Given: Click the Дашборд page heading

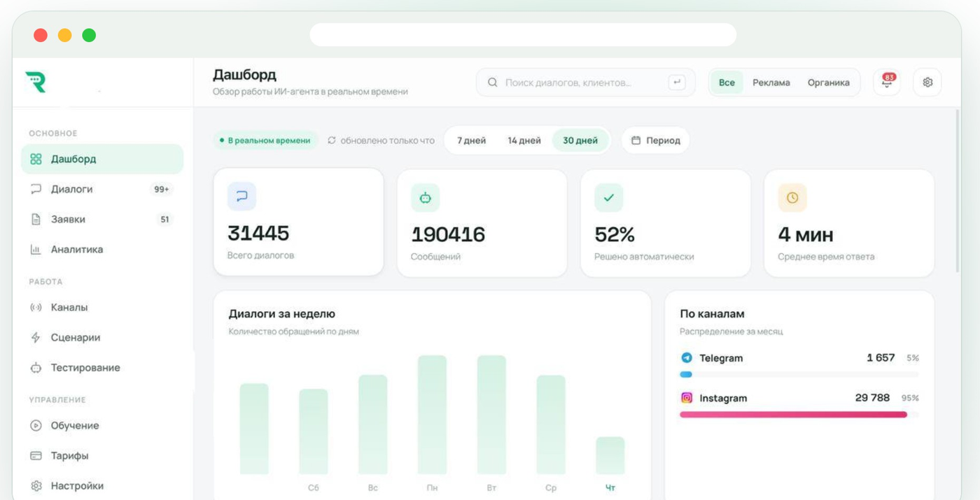Looking at the screenshot, I should coord(244,75).
